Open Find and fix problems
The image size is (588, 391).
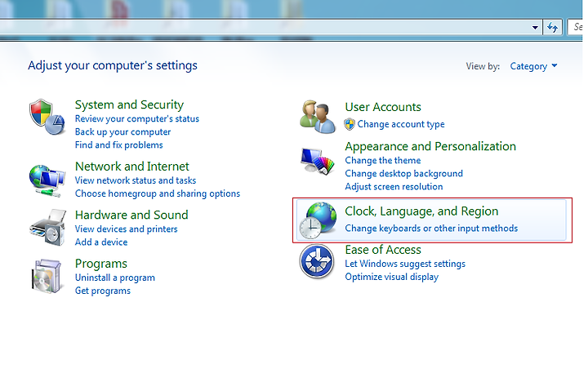119,145
